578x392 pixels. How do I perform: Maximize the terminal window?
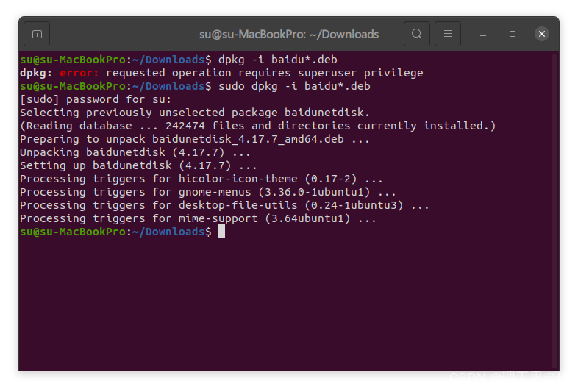coord(513,34)
